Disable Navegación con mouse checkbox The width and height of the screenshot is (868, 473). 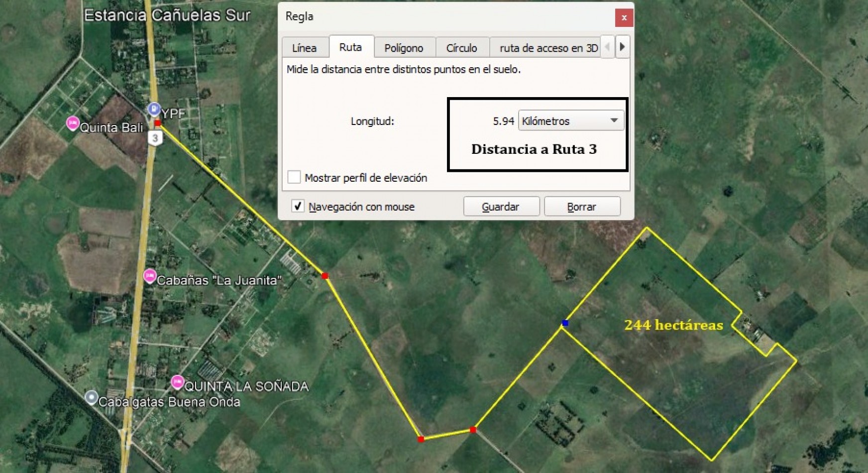tap(298, 206)
